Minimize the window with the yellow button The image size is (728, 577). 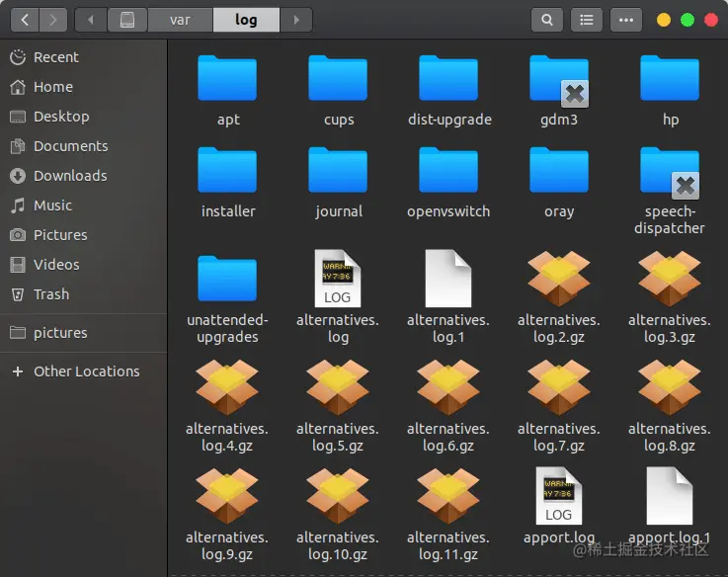pyautogui.click(x=664, y=20)
